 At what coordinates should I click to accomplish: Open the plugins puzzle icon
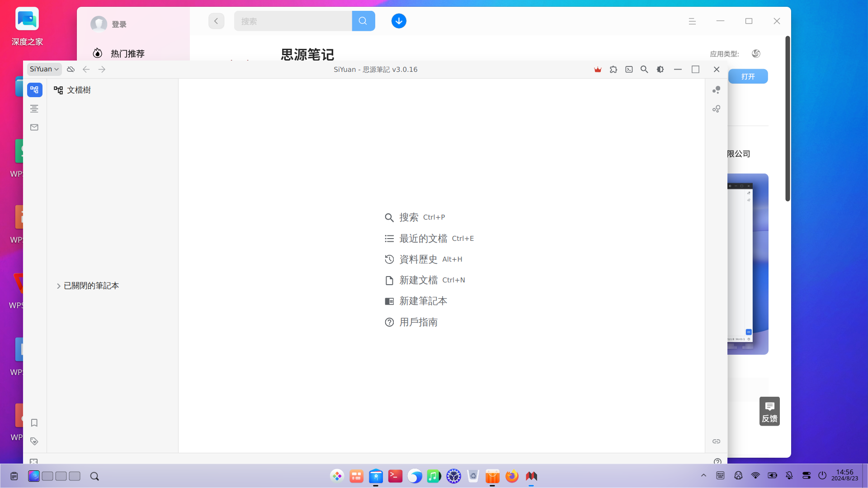(x=613, y=69)
